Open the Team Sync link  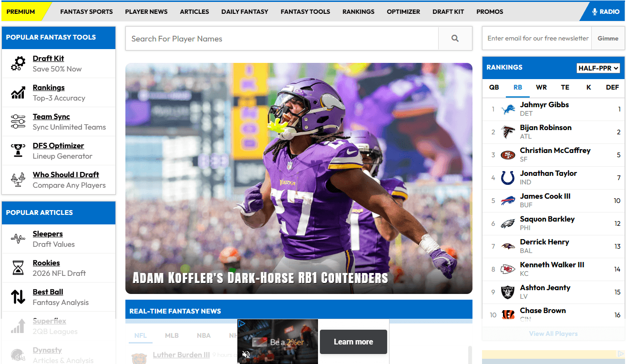coord(51,116)
